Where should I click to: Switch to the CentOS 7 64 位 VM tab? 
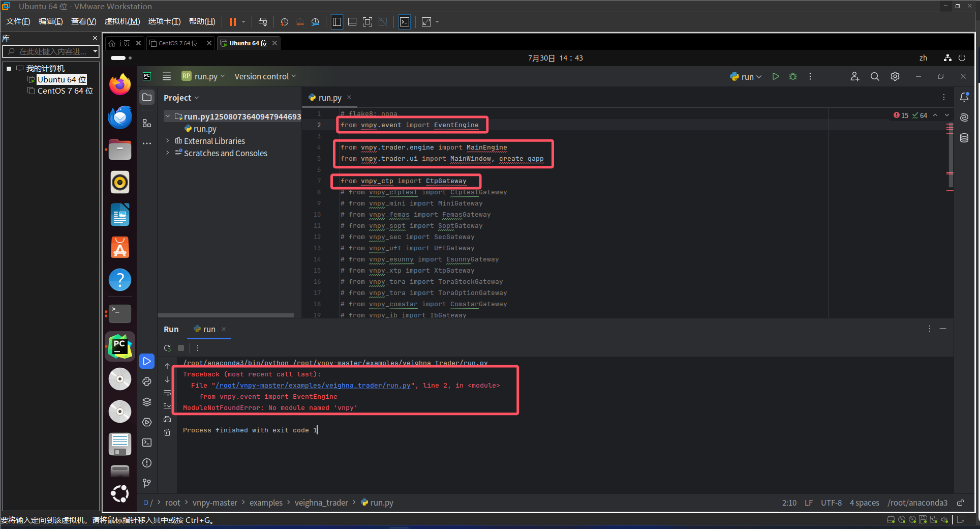pos(177,43)
